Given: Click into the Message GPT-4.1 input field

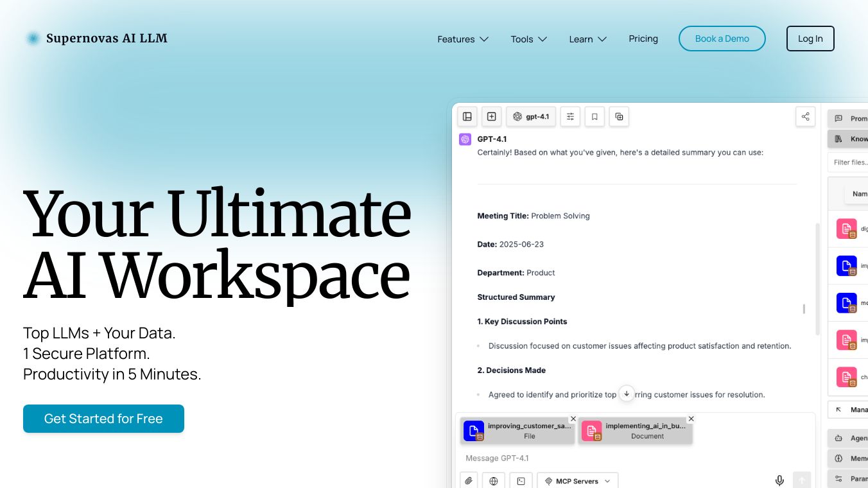Looking at the screenshot, I should [616, 458].
